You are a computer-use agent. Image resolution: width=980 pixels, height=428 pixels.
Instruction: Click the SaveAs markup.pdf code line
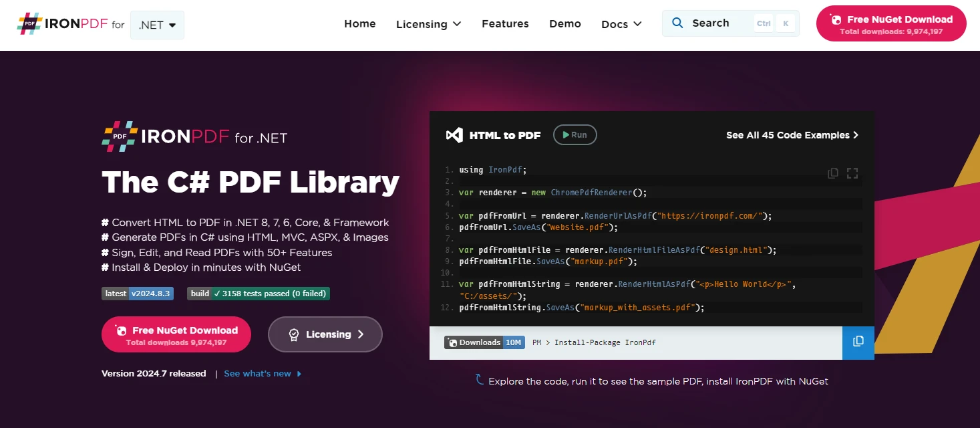(x=548, y=261)
